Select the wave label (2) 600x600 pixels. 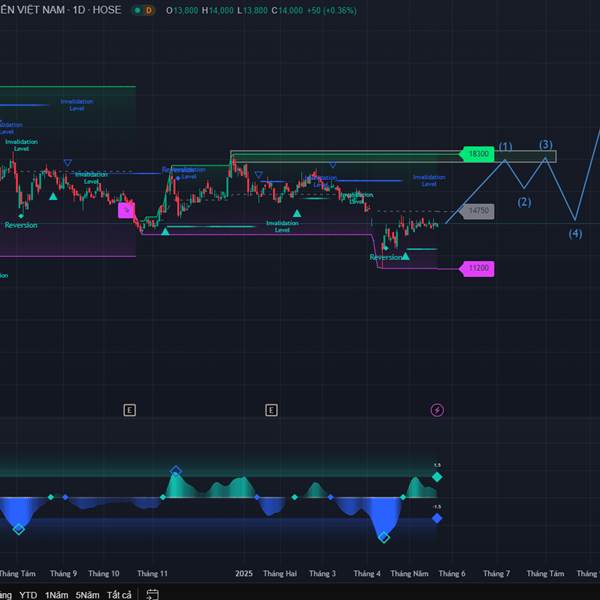(x=524, y=202)
